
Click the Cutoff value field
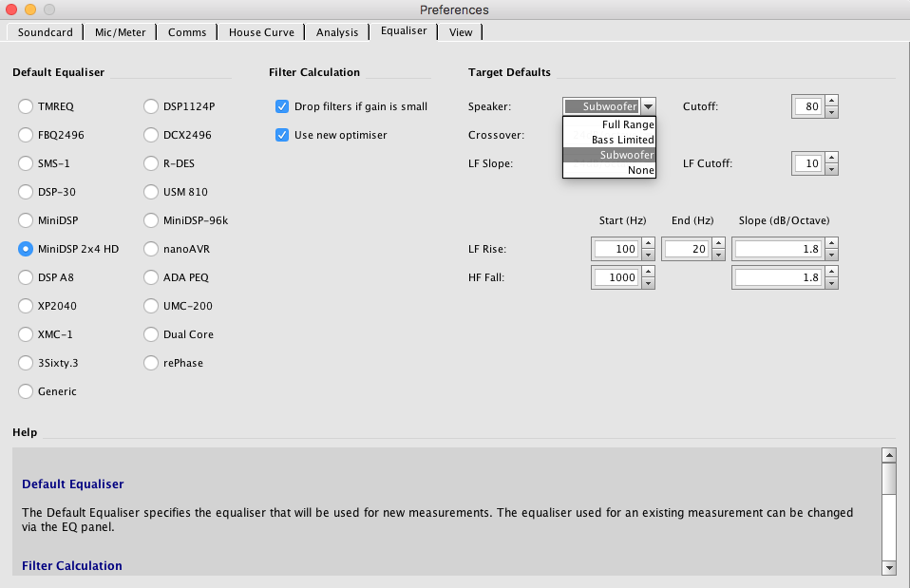point(808,106)
